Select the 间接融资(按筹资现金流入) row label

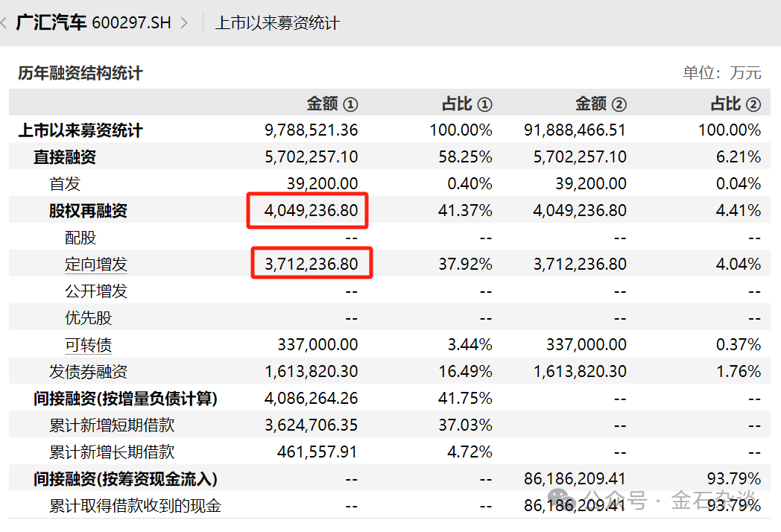coord(125,479)
